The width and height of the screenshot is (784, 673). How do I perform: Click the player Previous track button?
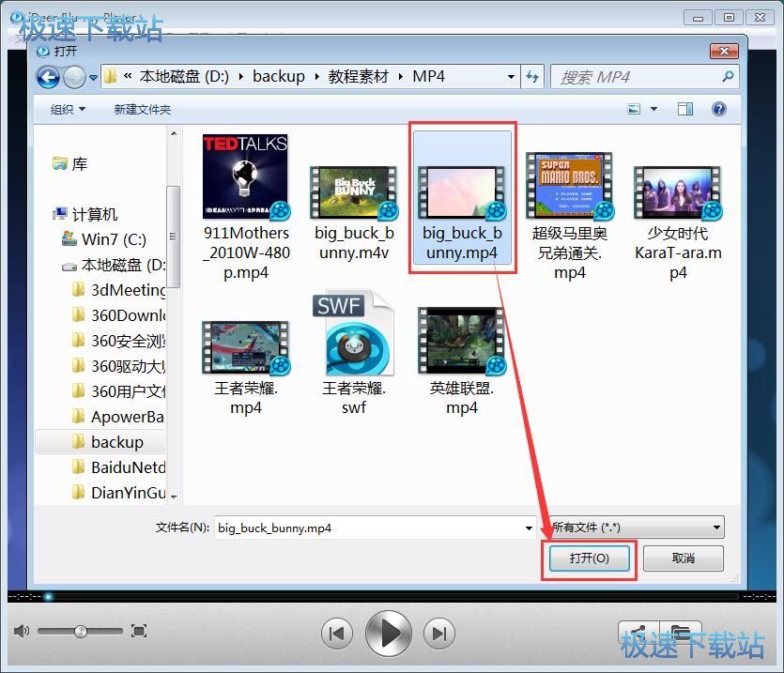[x=336, y=634]
